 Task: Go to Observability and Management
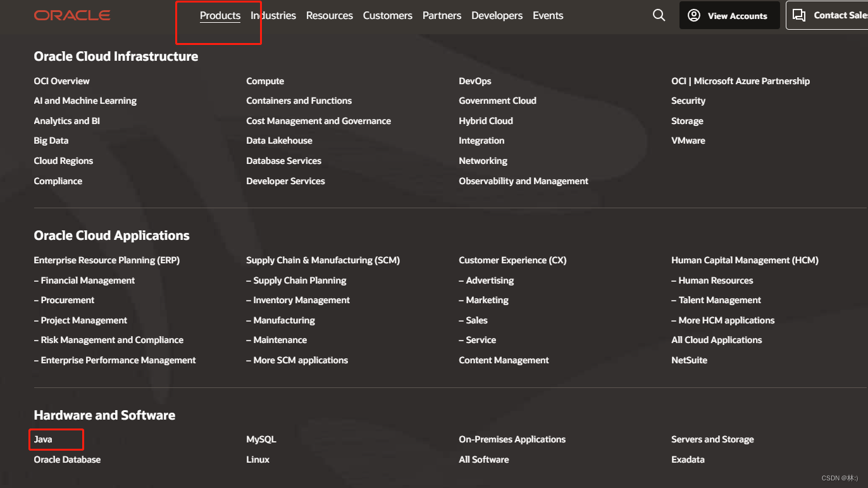(x=523, y=181)
